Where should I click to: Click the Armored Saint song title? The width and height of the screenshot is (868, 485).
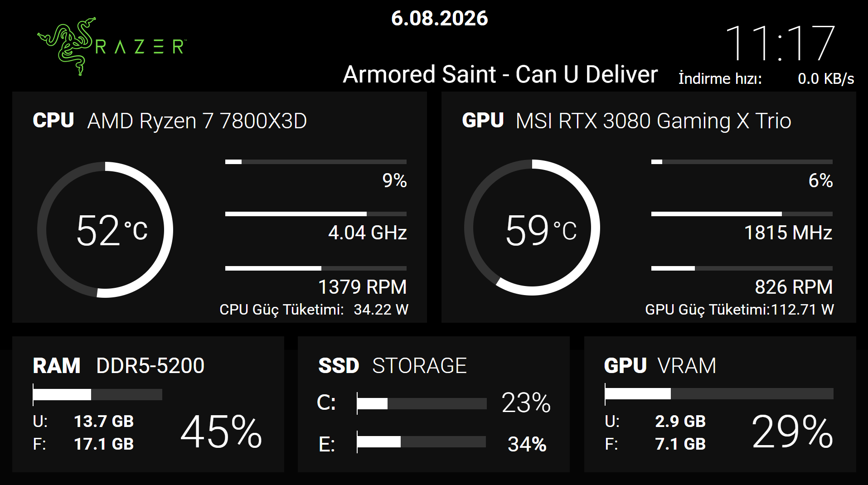500,74
